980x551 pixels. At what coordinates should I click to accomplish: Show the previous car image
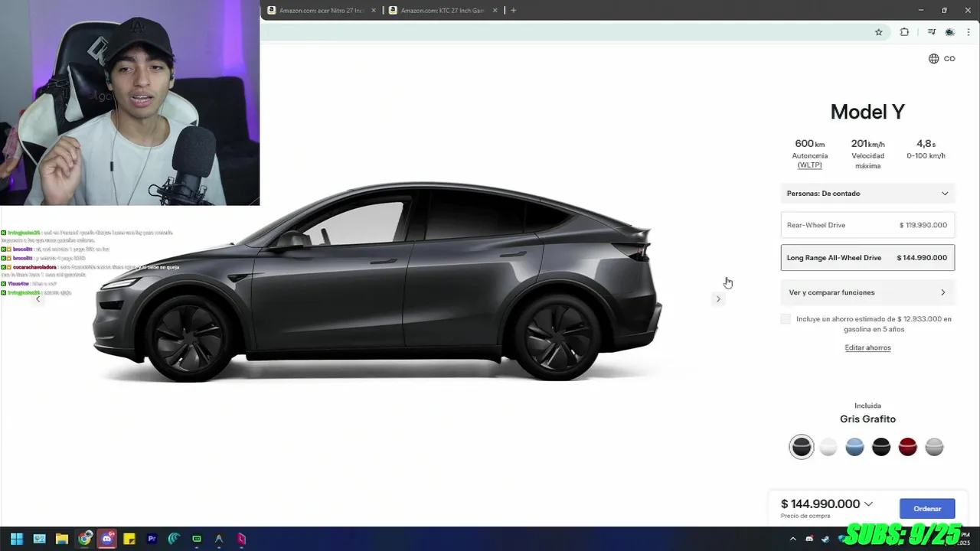tap(38, 299)
